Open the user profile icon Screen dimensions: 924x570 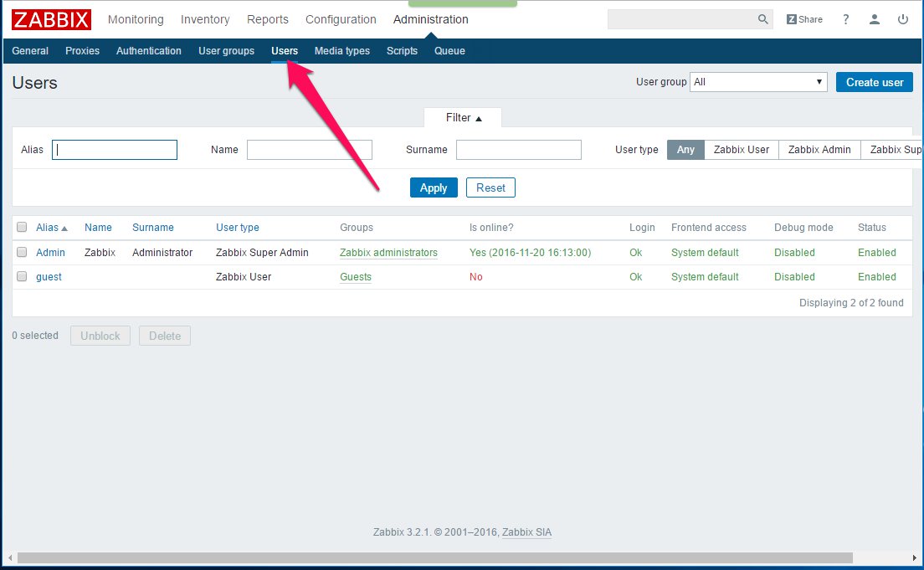coord(875,19)
